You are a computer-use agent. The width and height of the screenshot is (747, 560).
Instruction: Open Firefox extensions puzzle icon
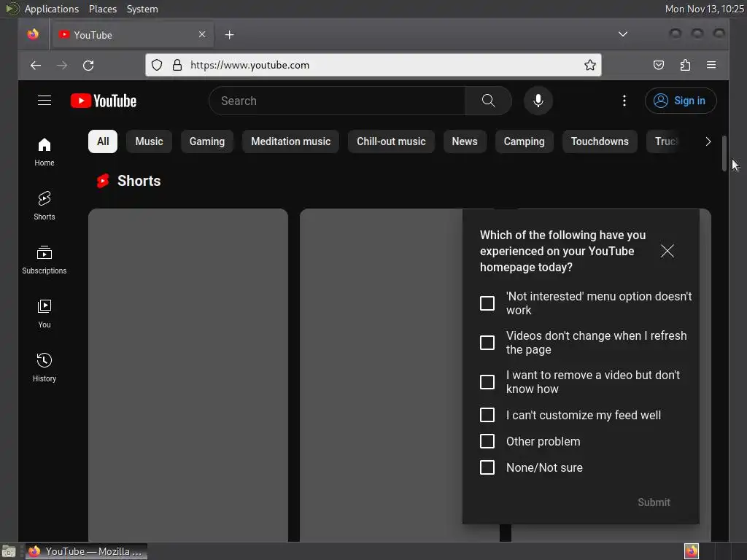(x=685, y=65)
